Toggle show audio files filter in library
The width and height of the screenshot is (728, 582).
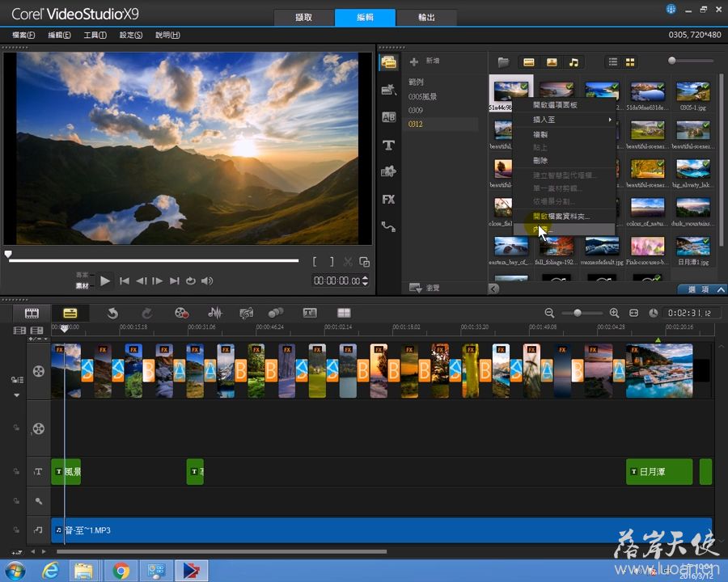click(x=574, y=62)
